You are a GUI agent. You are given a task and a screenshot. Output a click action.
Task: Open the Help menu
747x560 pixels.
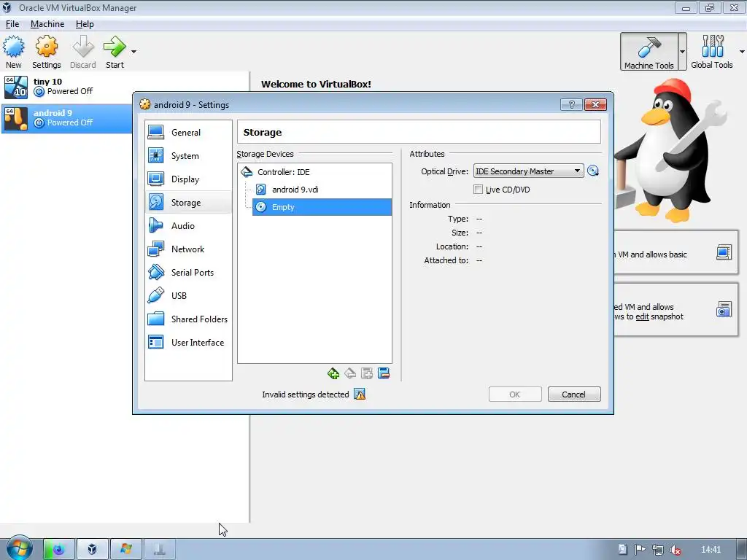85,24
